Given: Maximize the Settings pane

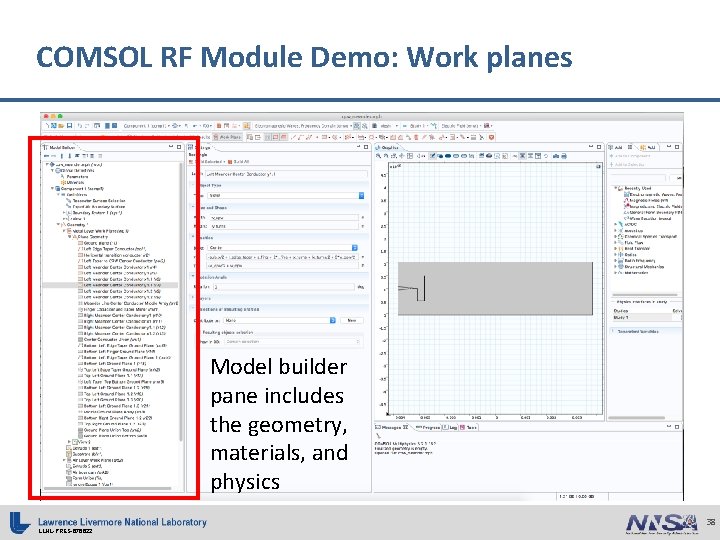Looking at the screenshot, I should [x=366, y=147].
